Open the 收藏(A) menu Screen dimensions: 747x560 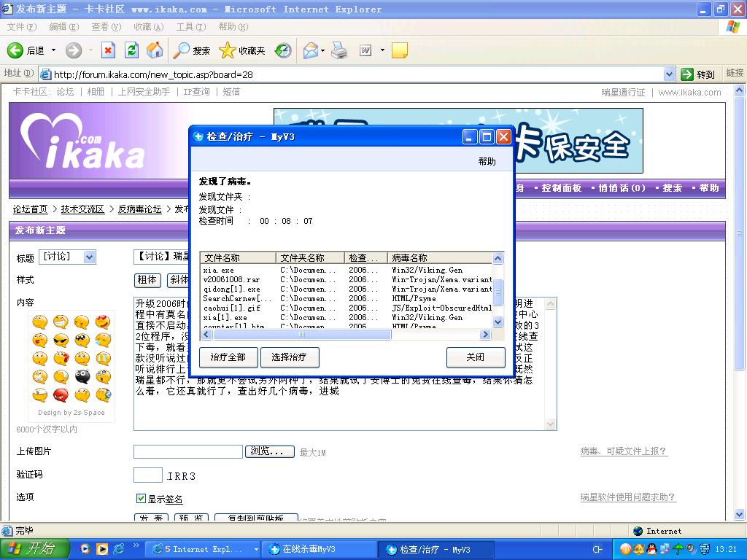pos(149,27)
